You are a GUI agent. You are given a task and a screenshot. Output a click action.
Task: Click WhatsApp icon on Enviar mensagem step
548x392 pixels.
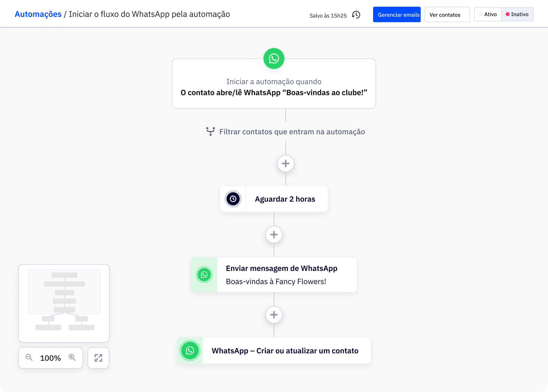coord(204,275)
